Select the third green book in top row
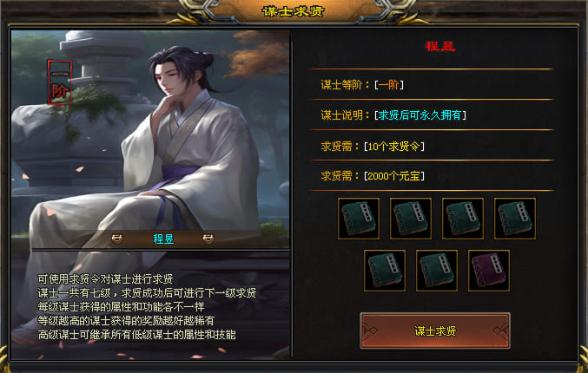The image size is (588, 373). [x=463, y=219]
